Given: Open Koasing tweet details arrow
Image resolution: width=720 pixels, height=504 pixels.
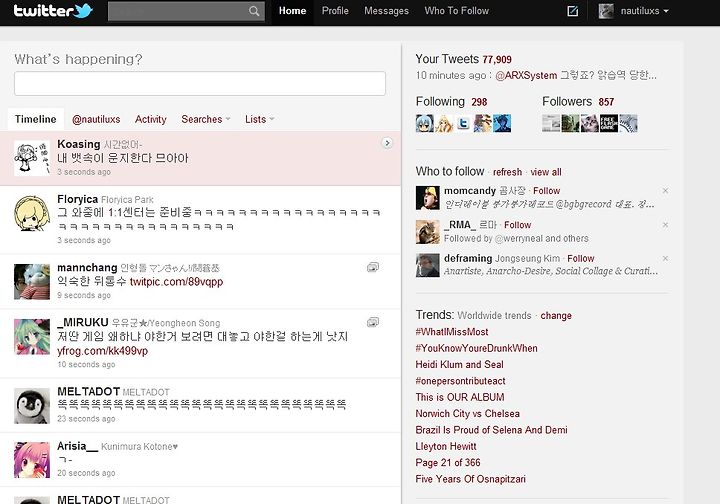Looking at the screenshot, I should 387,143.
